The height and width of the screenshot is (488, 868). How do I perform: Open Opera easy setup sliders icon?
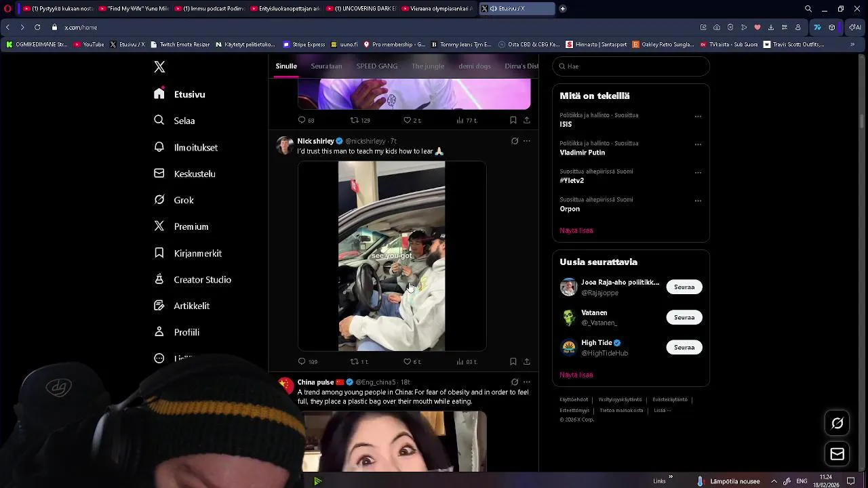(785, 27)
